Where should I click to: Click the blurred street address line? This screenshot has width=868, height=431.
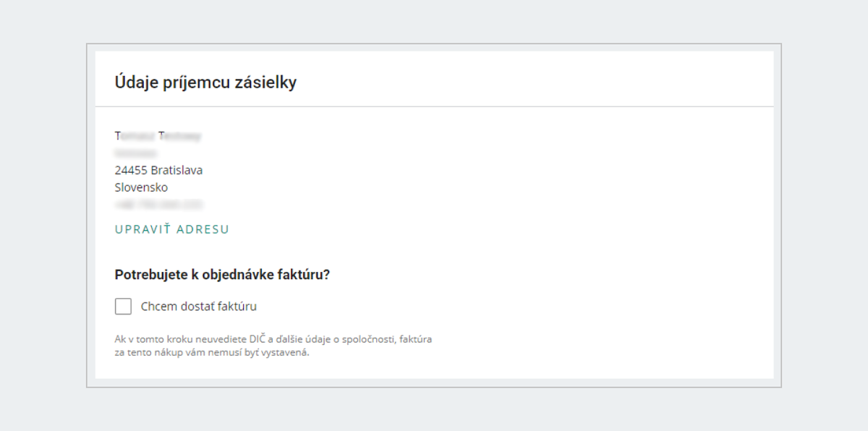coord(136,153)
